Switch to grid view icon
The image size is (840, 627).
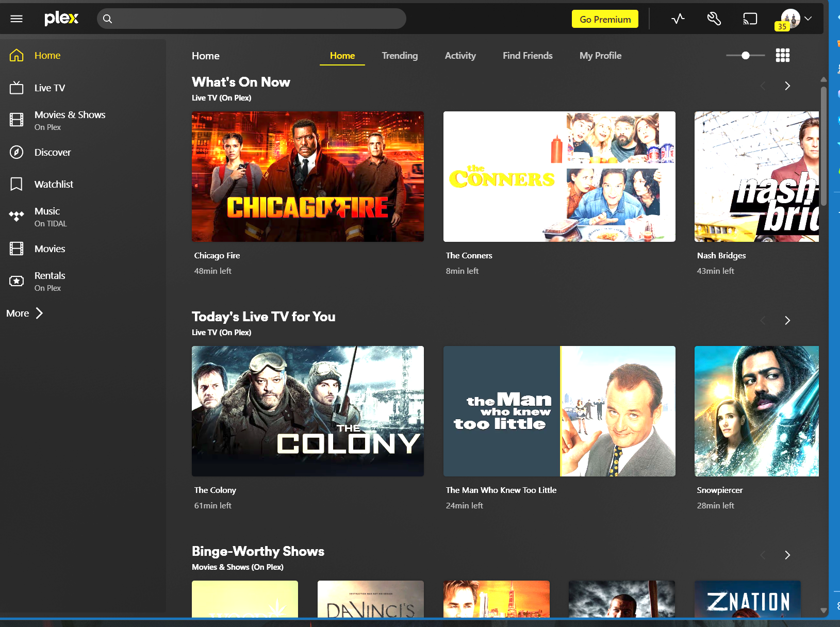783,55
